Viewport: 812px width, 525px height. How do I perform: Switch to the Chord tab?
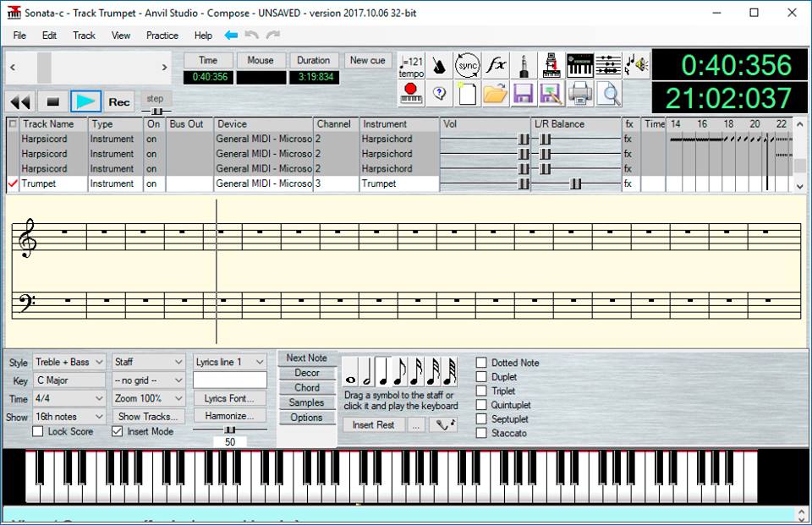pyautogui.click(x=307, y=386)
